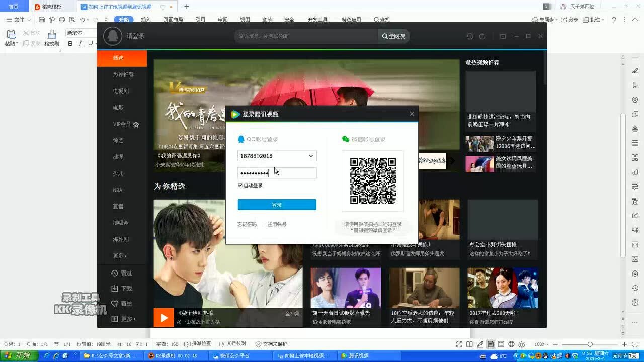Open 美女试玩凤凰美国的鲨鱼玩具 hot video
Image resolution: width=644 pixels, height=362 pixels.
501,163
